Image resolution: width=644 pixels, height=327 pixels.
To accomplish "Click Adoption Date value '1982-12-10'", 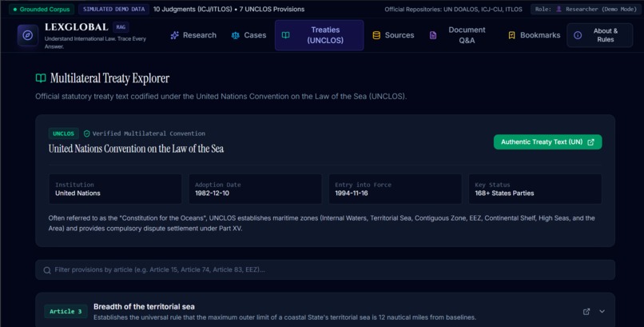I will [212, 193].
